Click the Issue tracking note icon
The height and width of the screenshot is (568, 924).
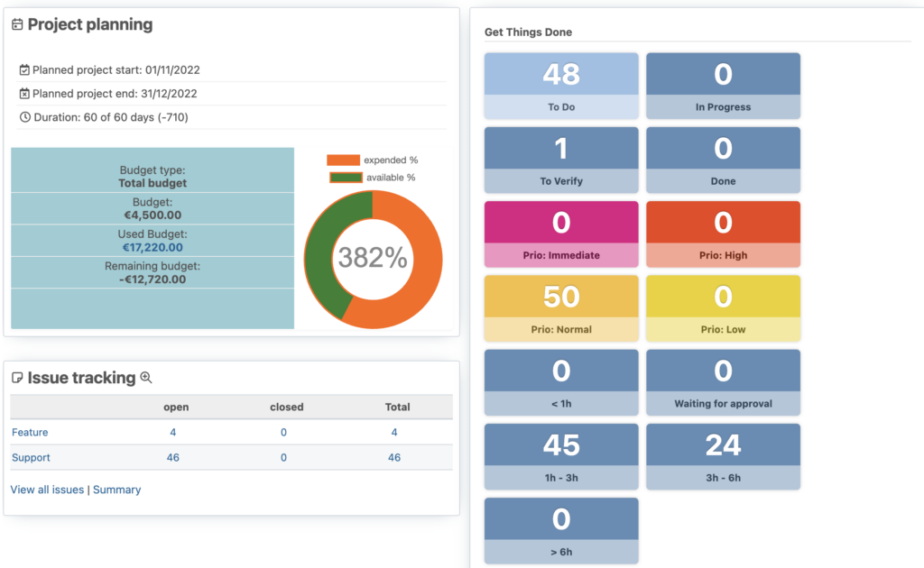[15, 377]
